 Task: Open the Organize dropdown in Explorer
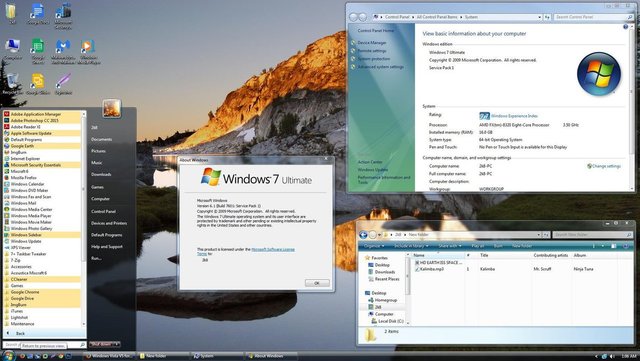click(x=373, y=246)
